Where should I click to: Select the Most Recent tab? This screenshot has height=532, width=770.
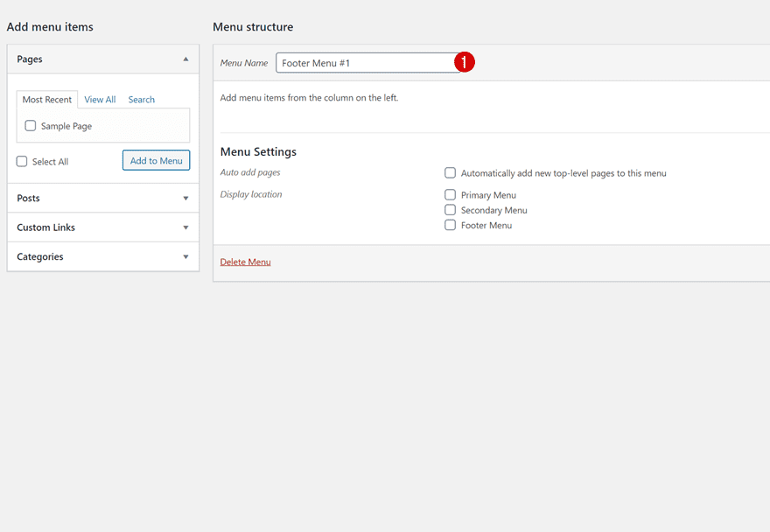coord(46,99)
